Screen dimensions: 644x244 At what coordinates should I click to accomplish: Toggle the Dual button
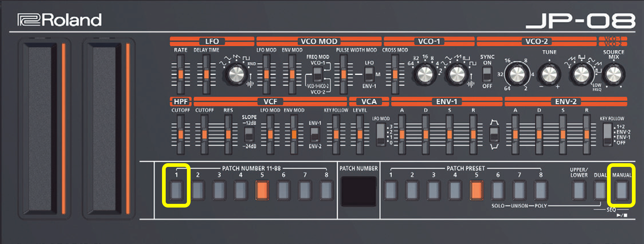coord(601,191)
